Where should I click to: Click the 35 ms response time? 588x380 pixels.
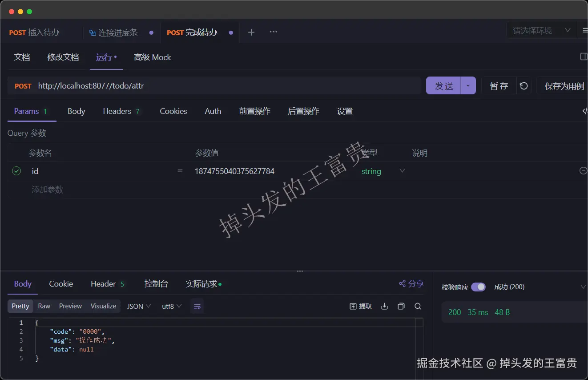(x=478, y=312)
